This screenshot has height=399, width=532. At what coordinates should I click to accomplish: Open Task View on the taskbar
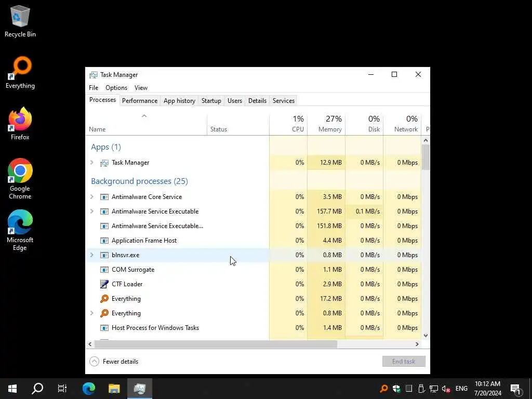click(62, 389)
